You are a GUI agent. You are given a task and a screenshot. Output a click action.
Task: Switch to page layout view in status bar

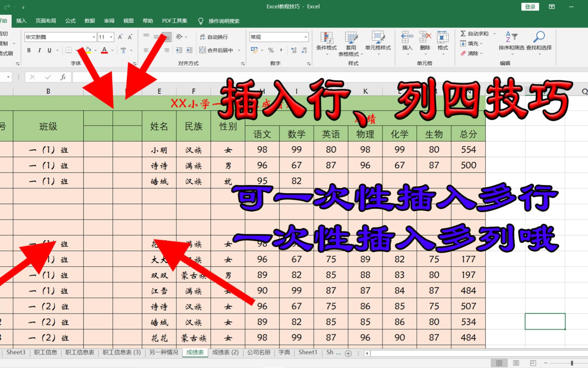tap(516, 363)
